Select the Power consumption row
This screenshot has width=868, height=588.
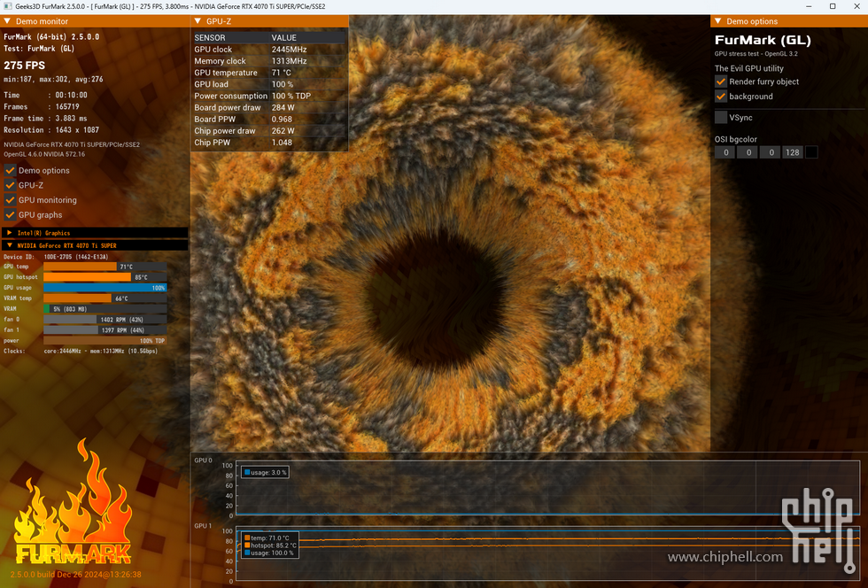coord(269,96)
